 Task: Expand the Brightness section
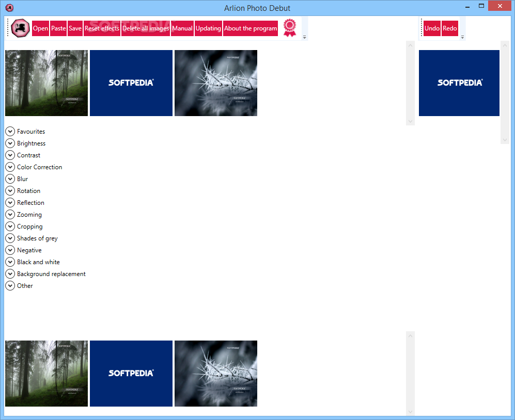point(10,143)
